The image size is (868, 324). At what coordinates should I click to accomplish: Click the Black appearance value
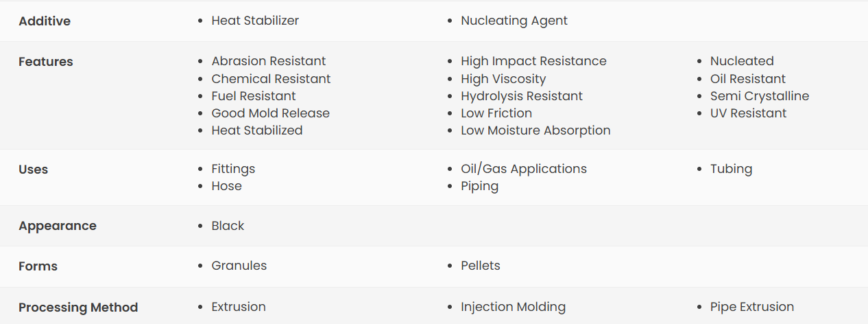tap(228, 226)
